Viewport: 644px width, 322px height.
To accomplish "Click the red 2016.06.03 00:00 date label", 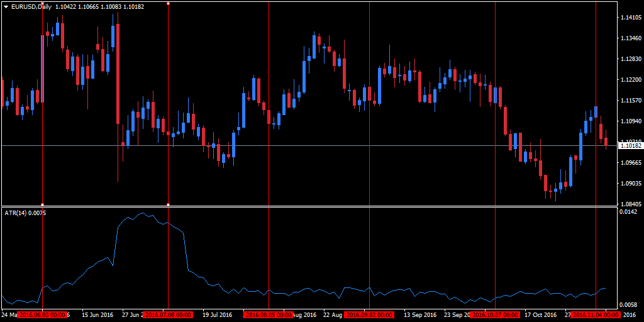I will (x=42, y=315).
